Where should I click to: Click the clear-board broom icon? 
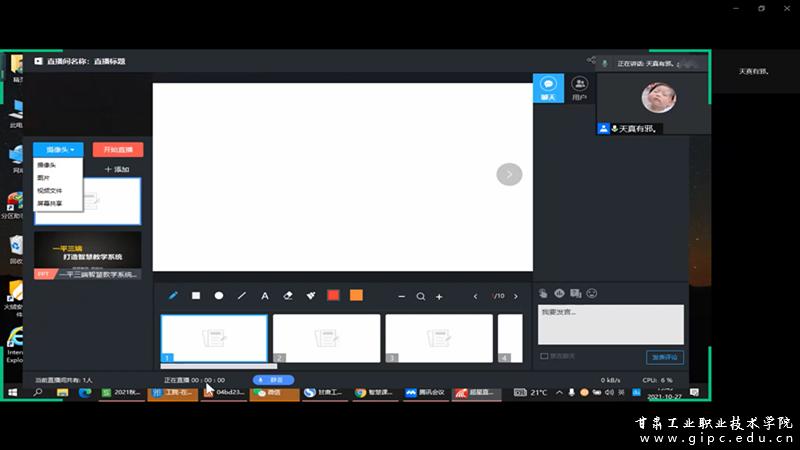pyautogui.click(x=310, y=296)
